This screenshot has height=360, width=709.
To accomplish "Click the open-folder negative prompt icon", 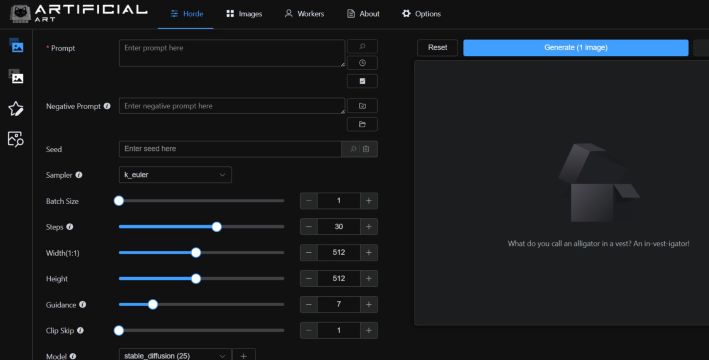I will click(362, 124).
